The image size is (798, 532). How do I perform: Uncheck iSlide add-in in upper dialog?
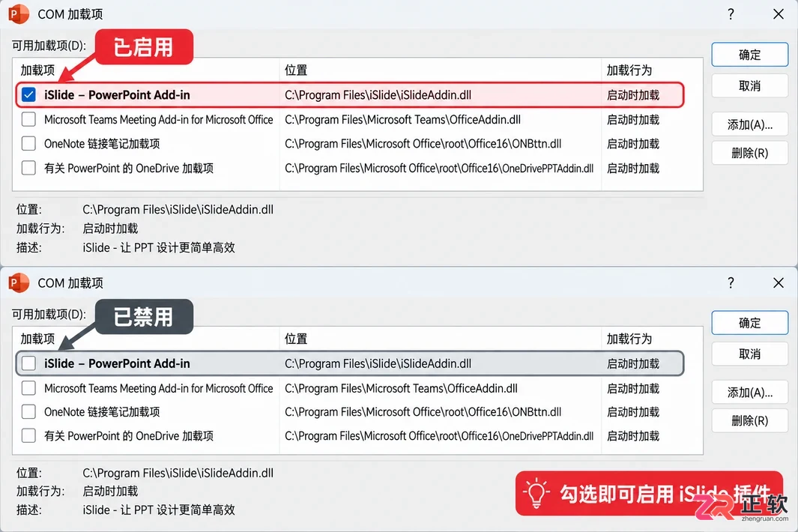(28, 94)
